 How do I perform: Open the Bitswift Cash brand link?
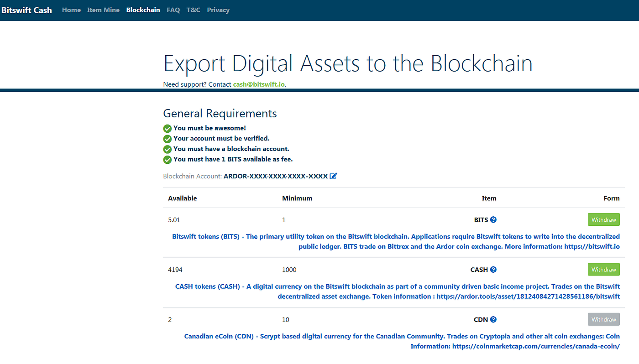[x=27, y=10]
